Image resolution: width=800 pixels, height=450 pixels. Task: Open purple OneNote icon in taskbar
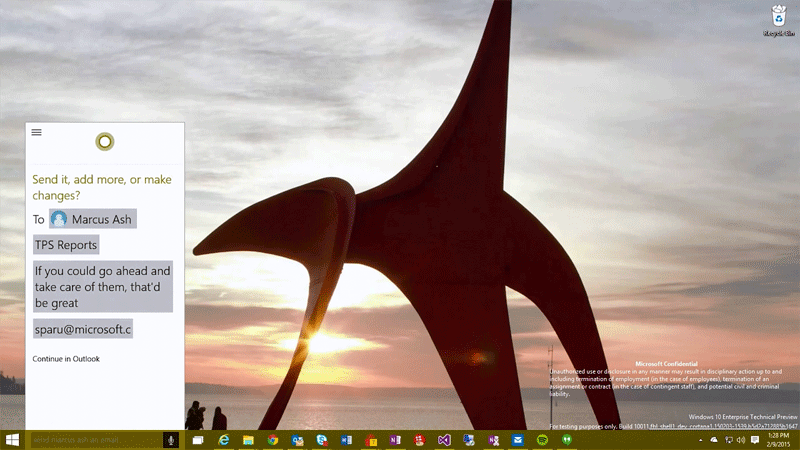pos(395,440)
